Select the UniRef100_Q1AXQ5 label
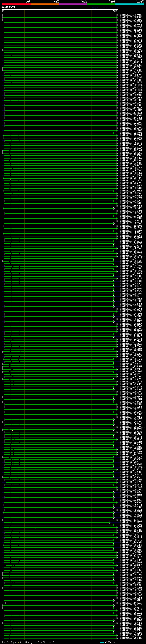 [131, 133]
